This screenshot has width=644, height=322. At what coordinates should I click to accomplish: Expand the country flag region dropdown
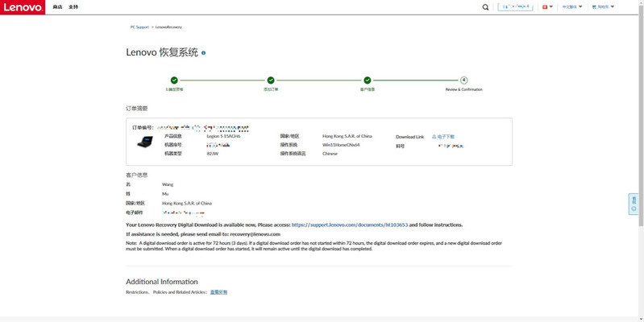coord(551,7)
